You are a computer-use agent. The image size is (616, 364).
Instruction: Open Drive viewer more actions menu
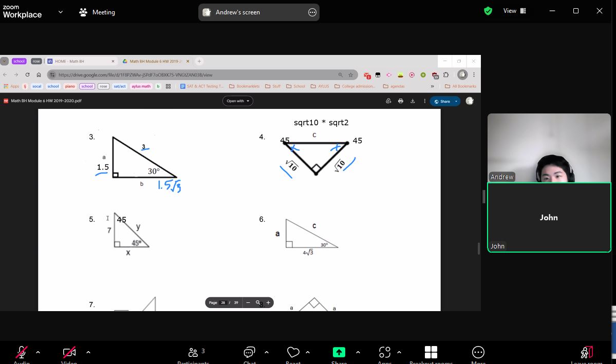[x=424, y=101]
